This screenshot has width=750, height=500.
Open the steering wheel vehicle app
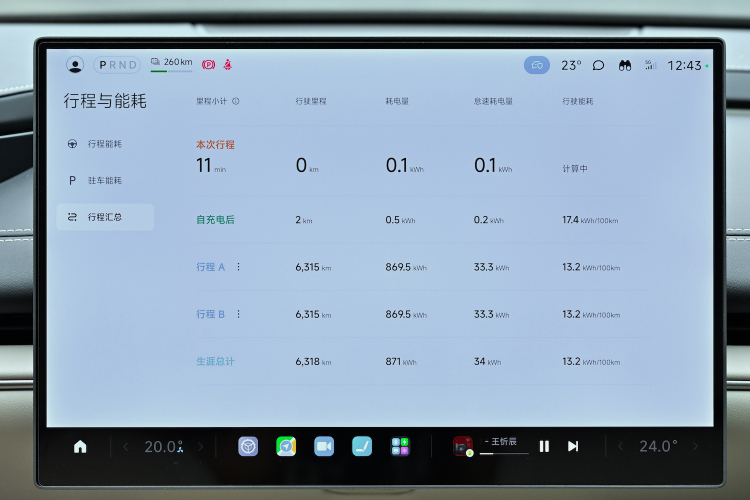coord(248,446)
